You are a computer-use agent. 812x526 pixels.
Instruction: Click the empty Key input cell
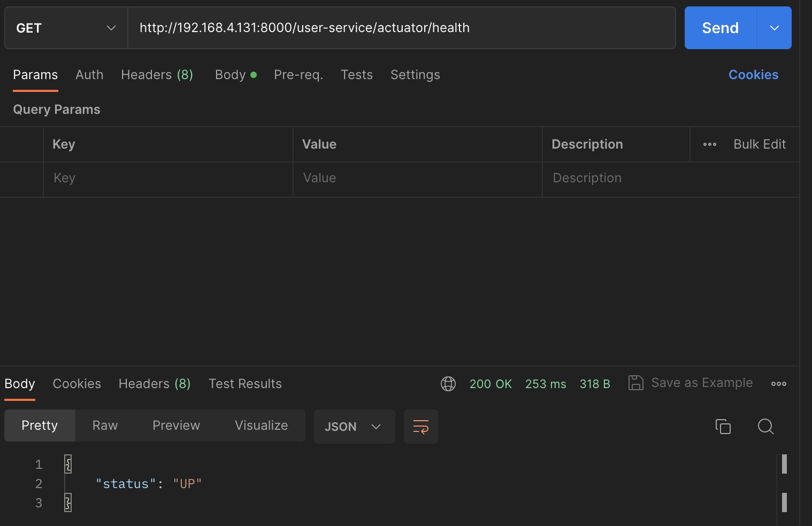click(x=168, y=180)
